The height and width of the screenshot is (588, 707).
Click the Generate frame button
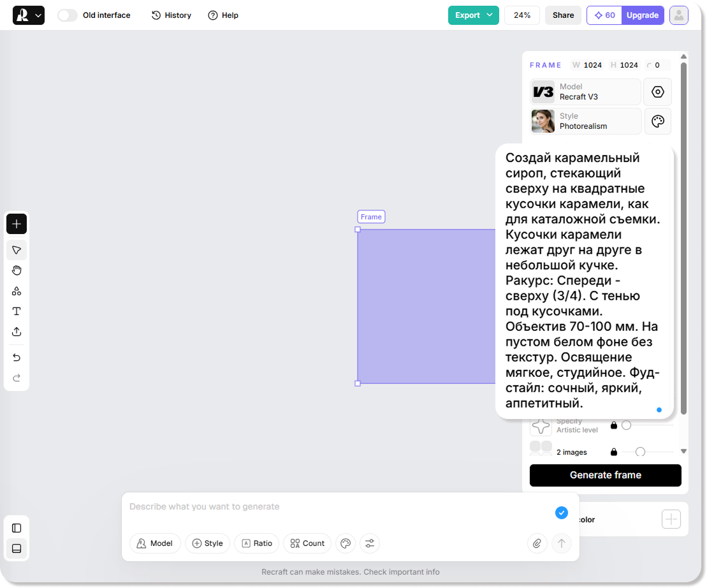point(605,475)
